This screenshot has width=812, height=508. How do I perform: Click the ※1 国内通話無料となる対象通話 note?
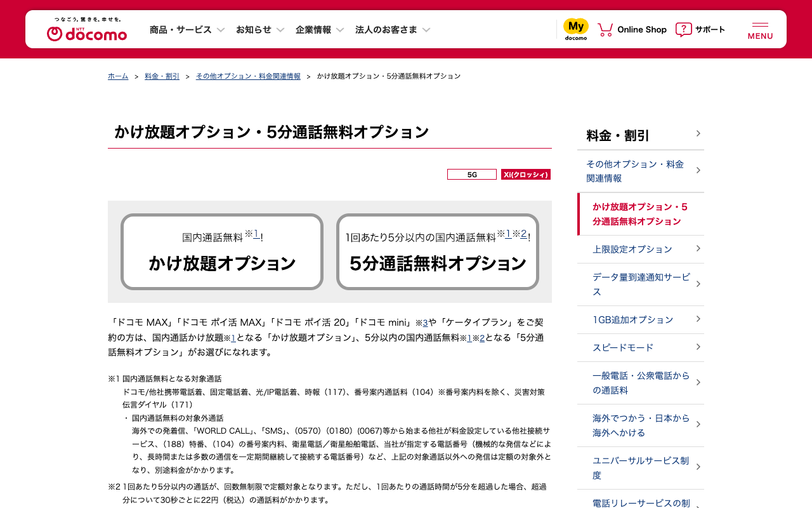(x=165, y=378)
